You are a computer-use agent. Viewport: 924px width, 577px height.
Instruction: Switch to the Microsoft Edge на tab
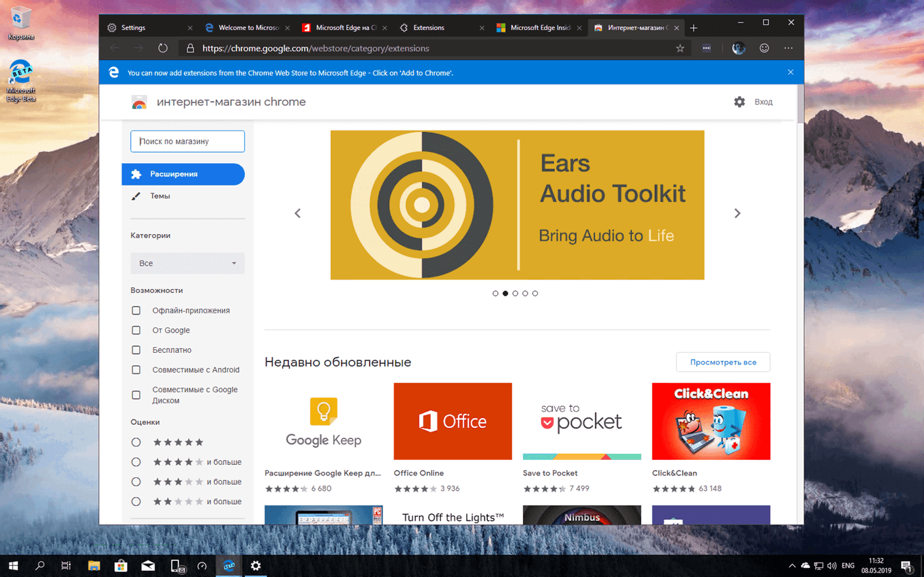344,28
